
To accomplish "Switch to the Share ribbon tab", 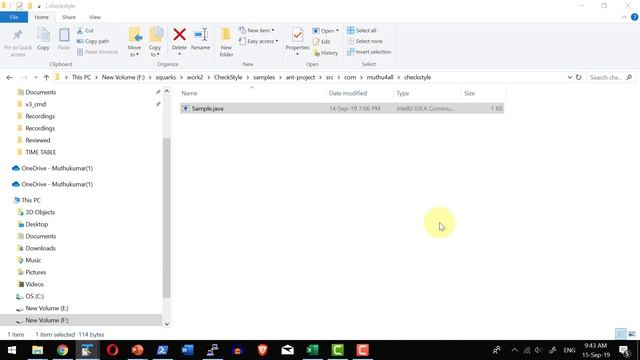I will (x=69, y=17).
